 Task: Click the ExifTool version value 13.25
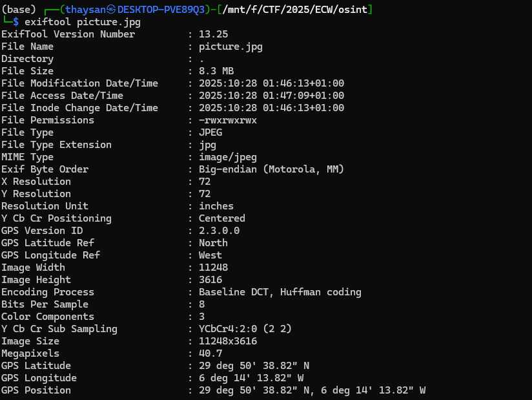(213, 34)
